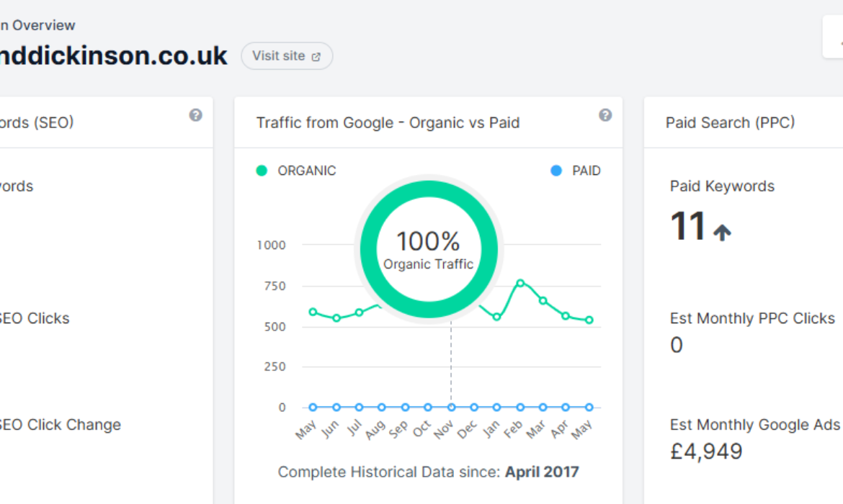Open help icon on Traffic from Google card

(605, 115)
